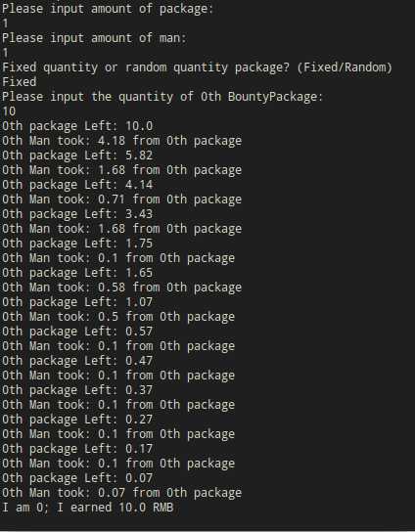
Task: Click the 'quantity of 0th BountyPackage' prompt
Action: pyautogui.click(x=162, y=97)
